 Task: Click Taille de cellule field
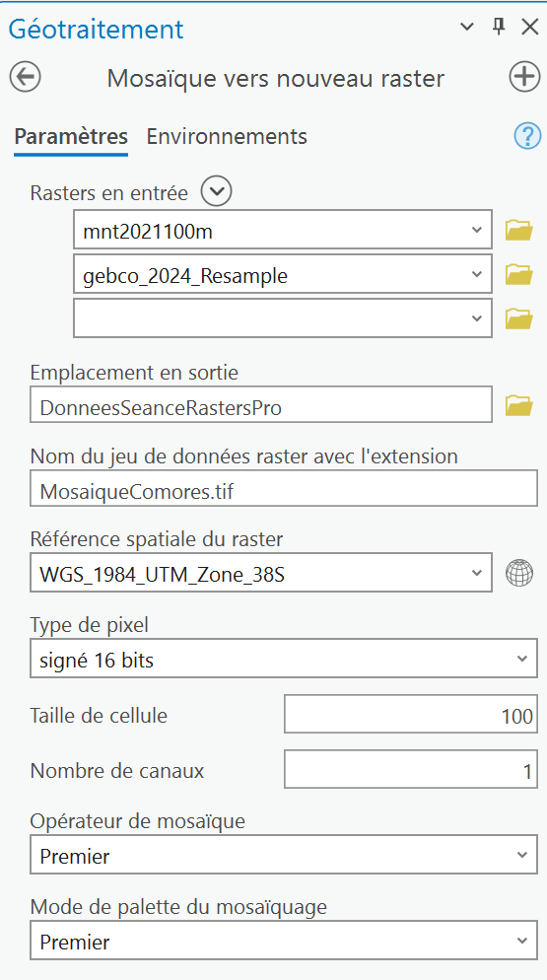(x=411, y=713)
